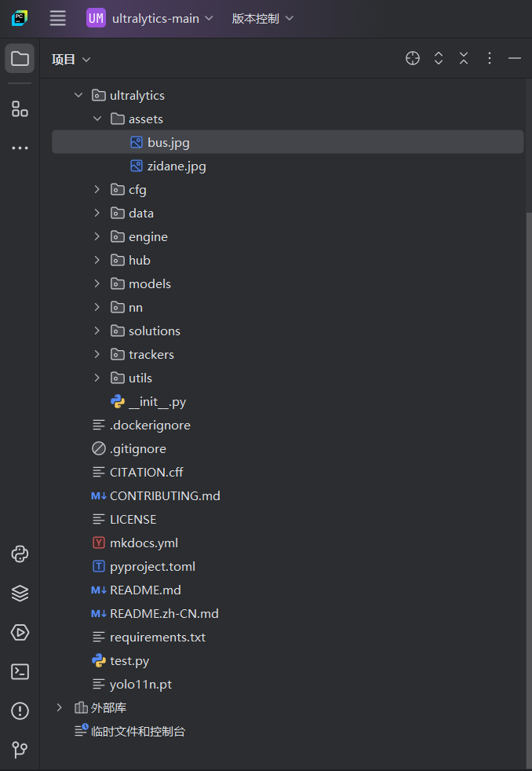Expand the 外部库 external libraries node

click(x=60, y=707)
